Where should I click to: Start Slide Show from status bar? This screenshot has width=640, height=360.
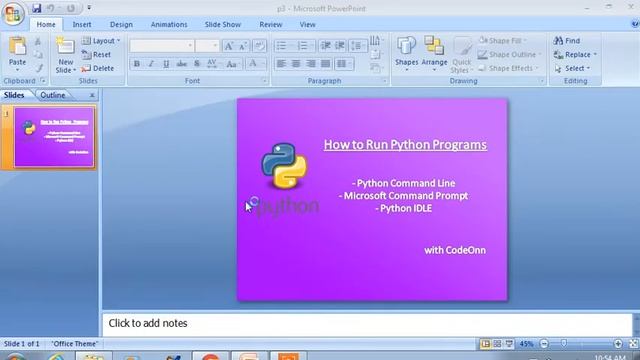(x=509, y=344)
